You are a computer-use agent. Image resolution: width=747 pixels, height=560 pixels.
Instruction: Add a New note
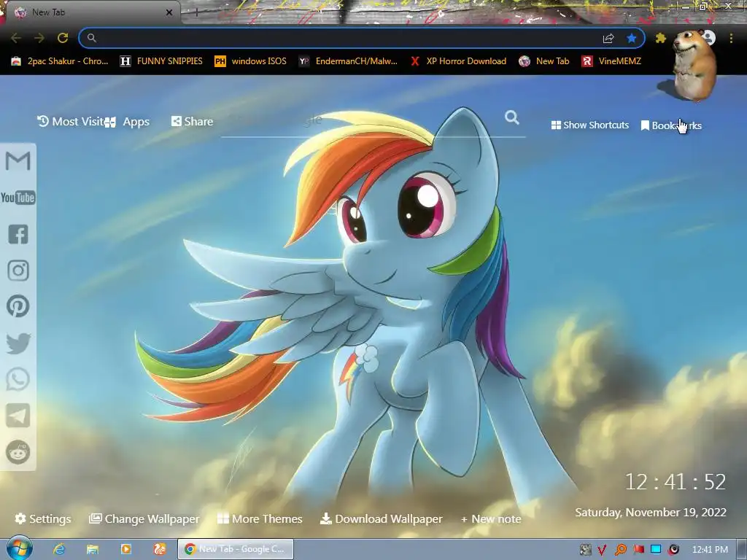[x=491, y=519]
